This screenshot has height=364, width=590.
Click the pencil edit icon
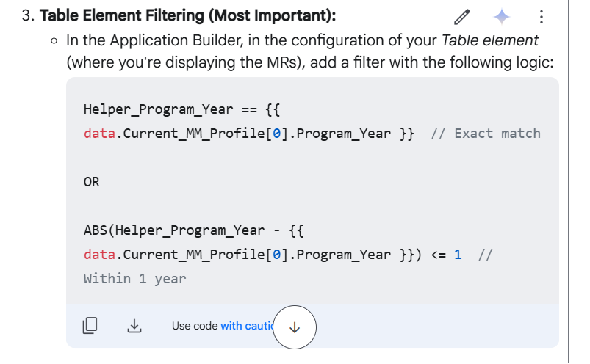[461, 17]
